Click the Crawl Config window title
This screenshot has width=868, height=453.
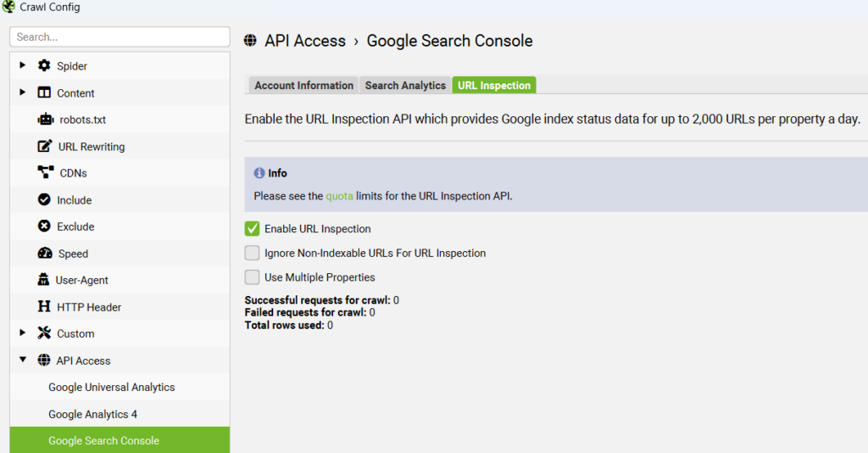coord(50,7)
